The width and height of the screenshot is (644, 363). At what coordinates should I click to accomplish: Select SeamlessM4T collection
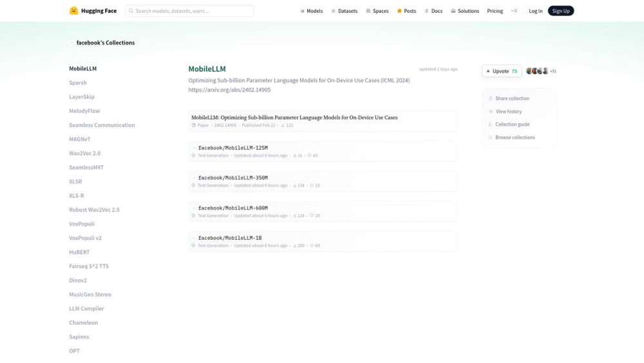[x=86, y=168]
